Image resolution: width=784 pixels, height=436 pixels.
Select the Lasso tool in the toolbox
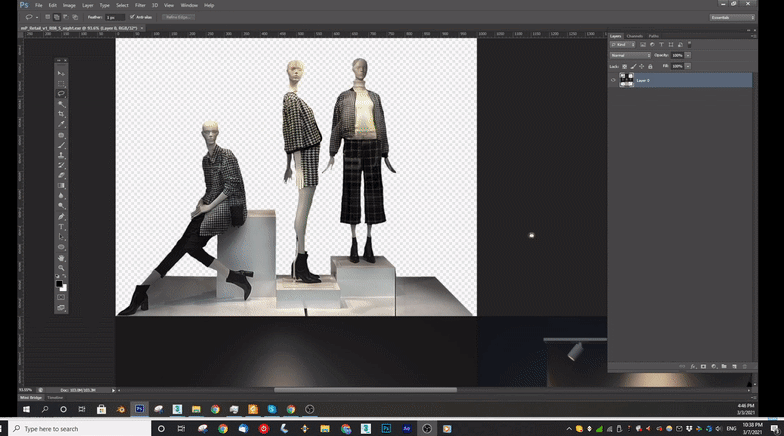(x=61, y=94)
